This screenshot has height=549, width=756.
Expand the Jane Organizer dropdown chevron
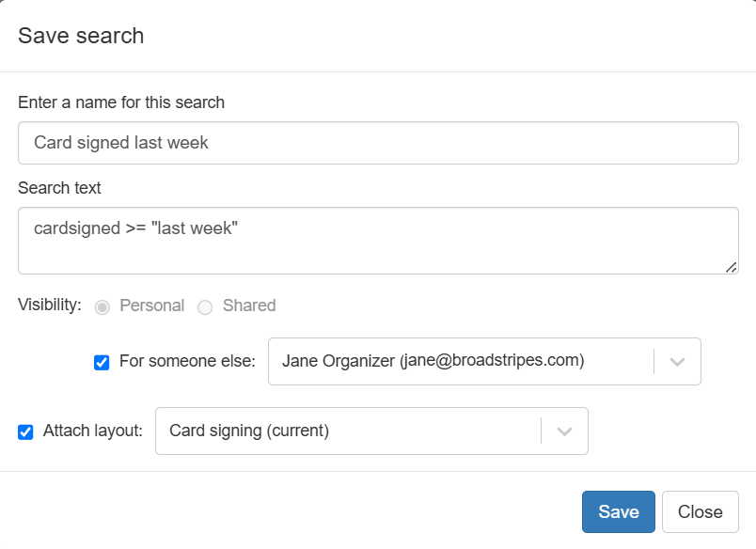677,362
